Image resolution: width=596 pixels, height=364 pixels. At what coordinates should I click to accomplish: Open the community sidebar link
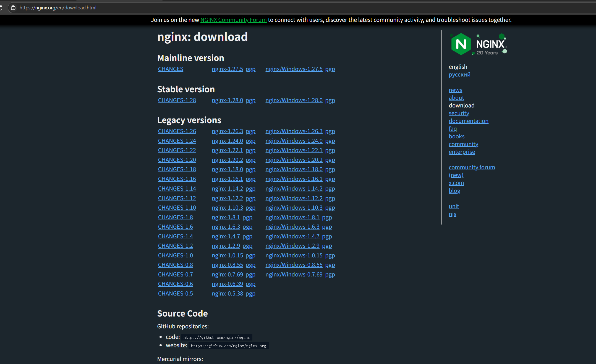pyautogui.click(x=463, y=144)
